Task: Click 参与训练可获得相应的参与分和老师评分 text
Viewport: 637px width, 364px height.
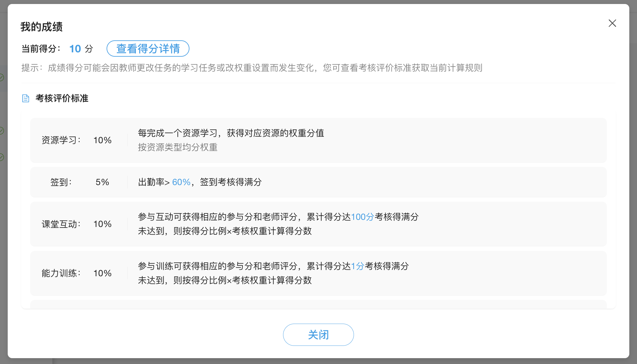Action: click(x=217, y=266)
